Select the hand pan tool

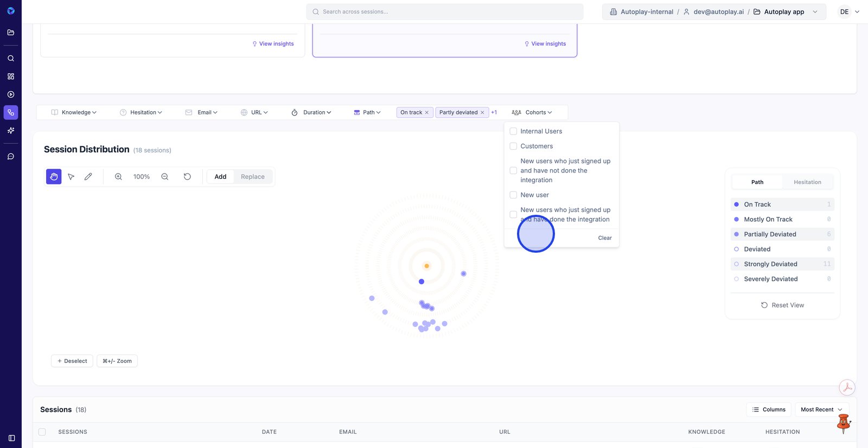(54, 177)
